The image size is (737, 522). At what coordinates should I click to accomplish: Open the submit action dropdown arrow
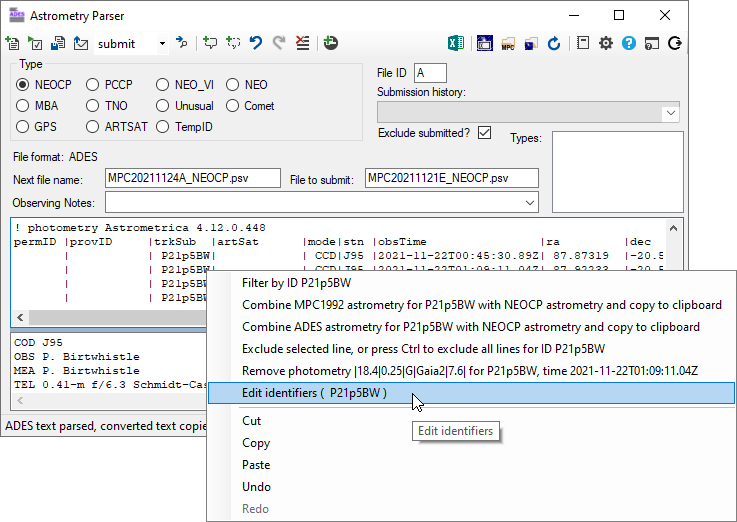[x=162, y=44]
